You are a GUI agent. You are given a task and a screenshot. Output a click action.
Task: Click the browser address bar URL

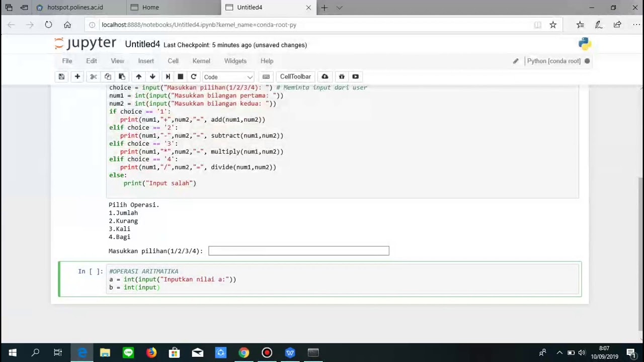coord(199,25)
